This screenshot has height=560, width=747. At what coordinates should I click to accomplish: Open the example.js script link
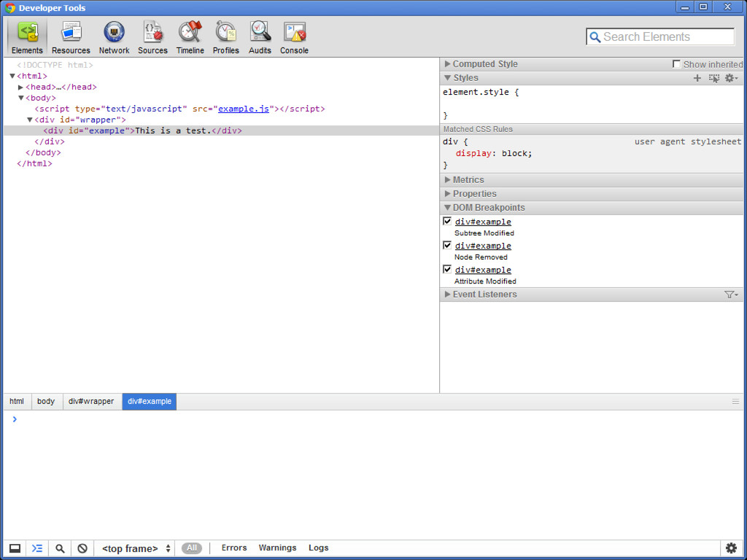tap(244, 109)
